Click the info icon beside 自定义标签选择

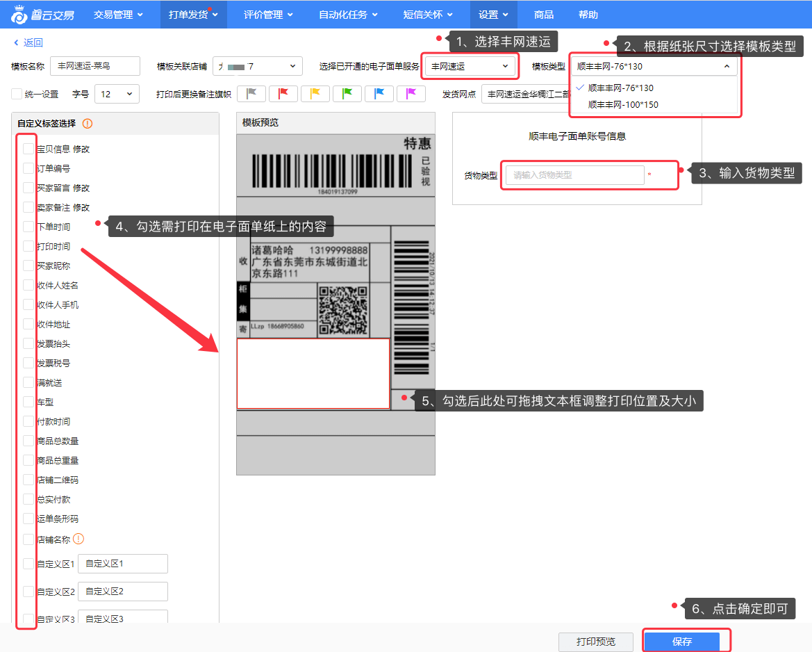pos(88,123)
